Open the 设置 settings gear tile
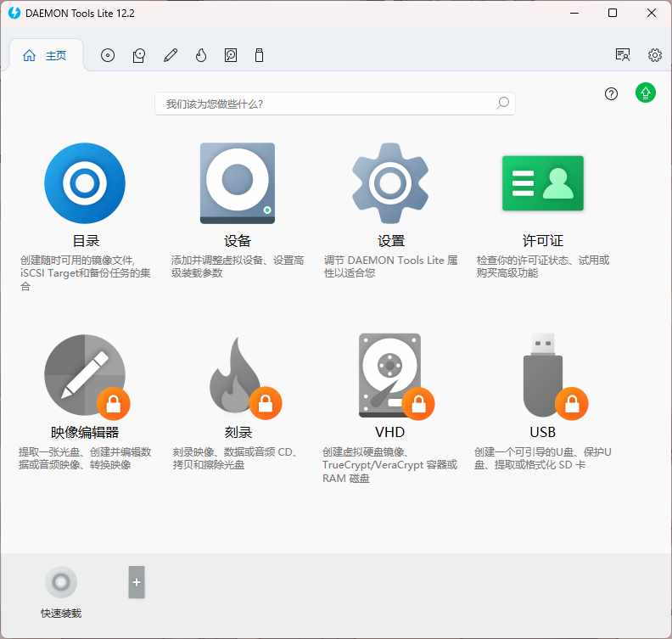672x639 pixels. click(390, 183)
